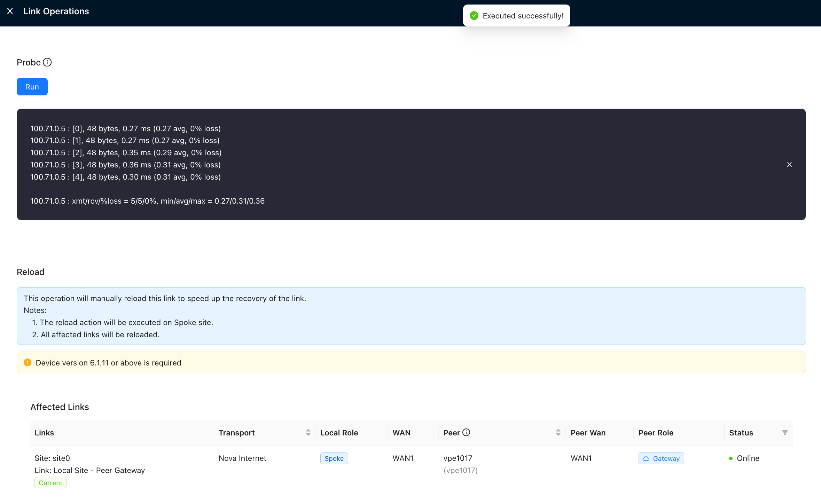Click the device version warning icon

tap(28, 362)
